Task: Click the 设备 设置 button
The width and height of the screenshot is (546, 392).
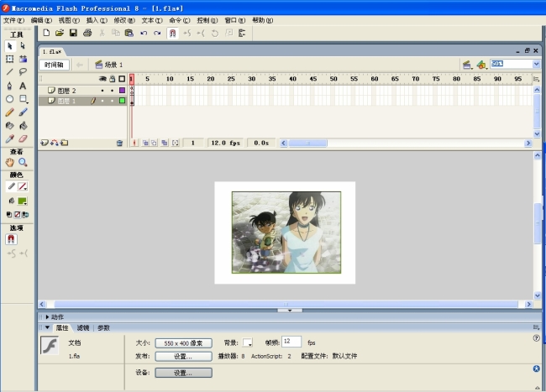Action: (183, 373)
